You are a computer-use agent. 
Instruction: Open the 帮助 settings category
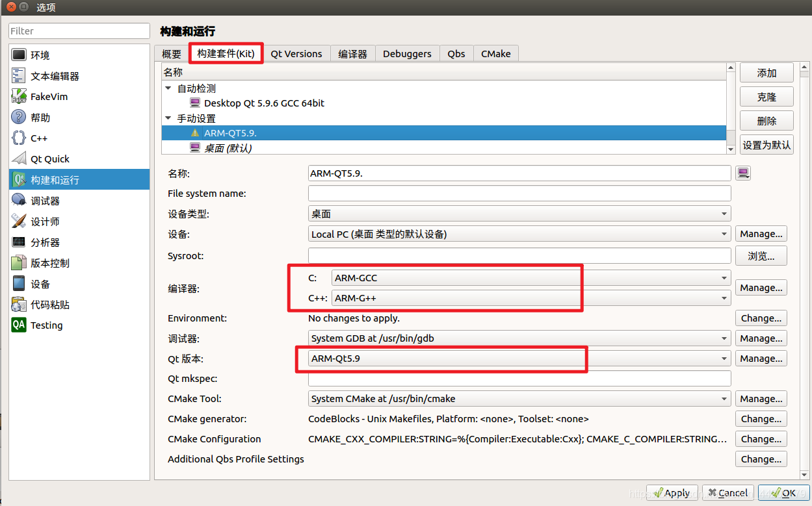pyautogui.click(x=79, y=118)
